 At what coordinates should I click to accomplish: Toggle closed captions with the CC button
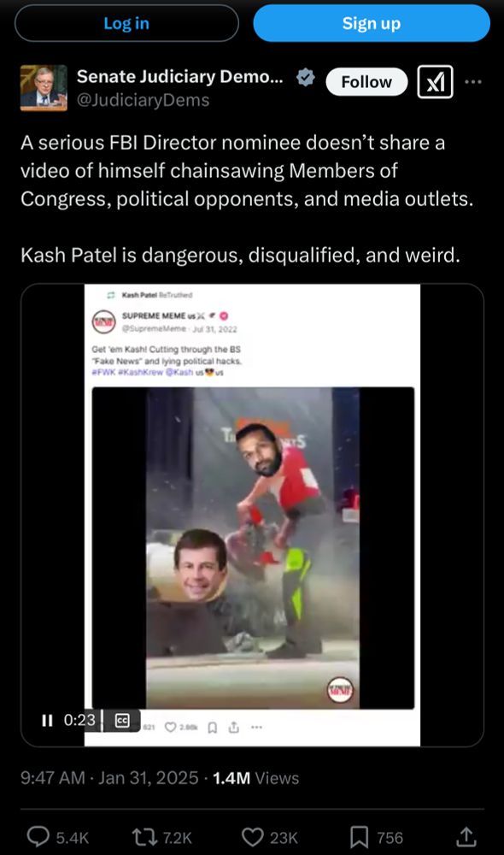click(x=122, y=720)
